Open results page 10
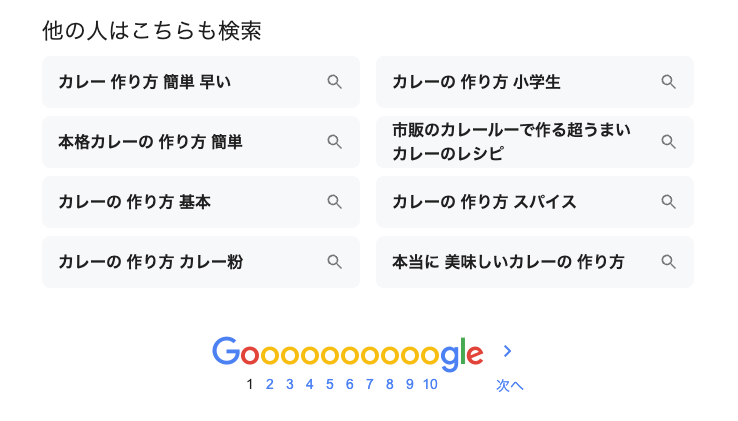The height and width of the screenshot is (421, 738). click(x=430, y=384)
